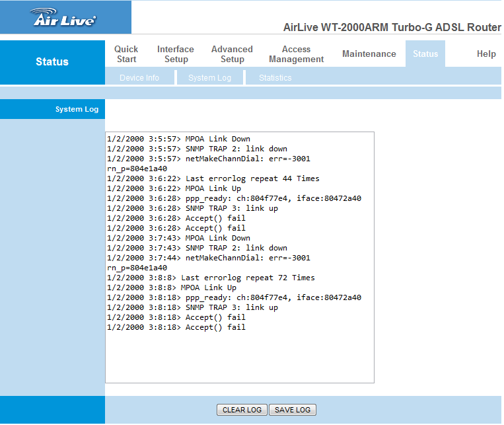Click log line 'Last errorlog repeat 72 Times'

click(211, 278)
